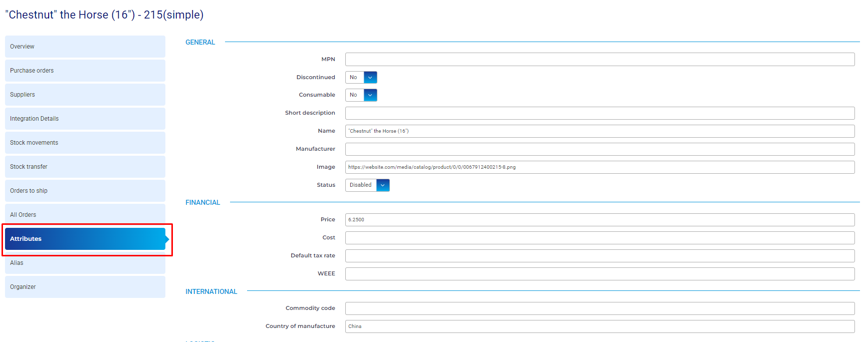Viewport: 868px width, 342px height.
Task: Click the Price field showing 6.2500
Action: [599, 220]
